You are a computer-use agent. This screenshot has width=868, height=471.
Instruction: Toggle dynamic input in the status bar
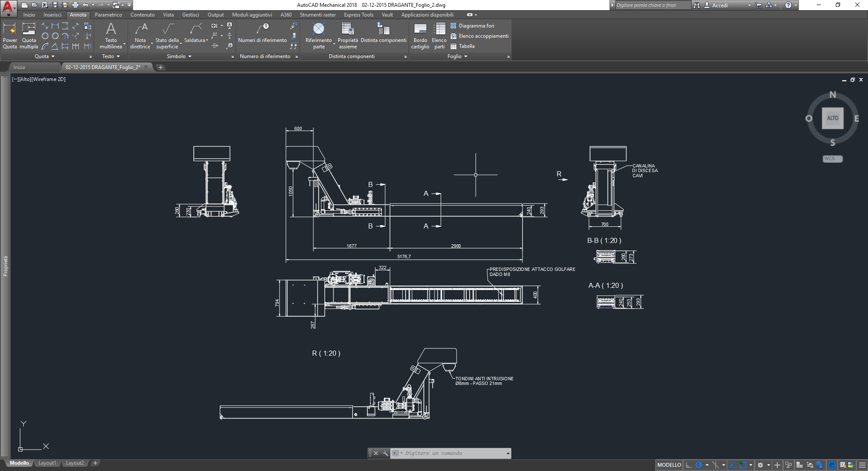click(x=777, y=465)
